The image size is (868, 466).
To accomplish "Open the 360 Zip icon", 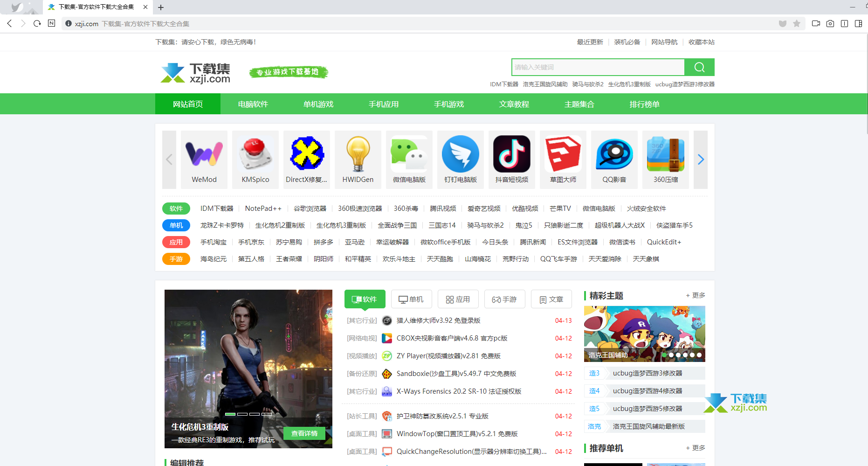I will point(666,154).
